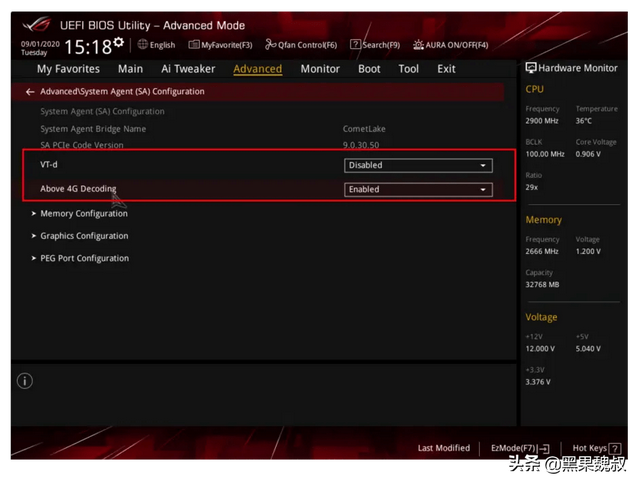This screenshot has width=640, height=486.
Task: Click the Hardware Monitor panel title
Action: [578, 68]
